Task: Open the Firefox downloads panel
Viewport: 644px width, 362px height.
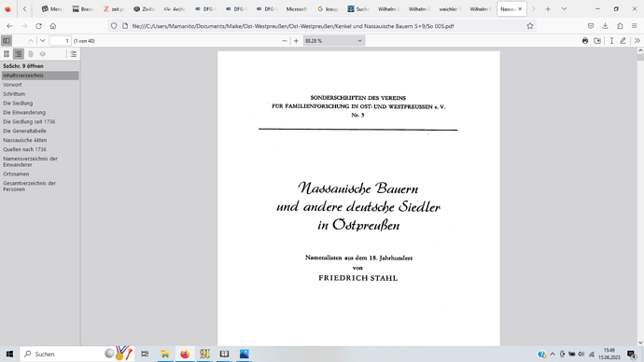Action: pos(605,26)
